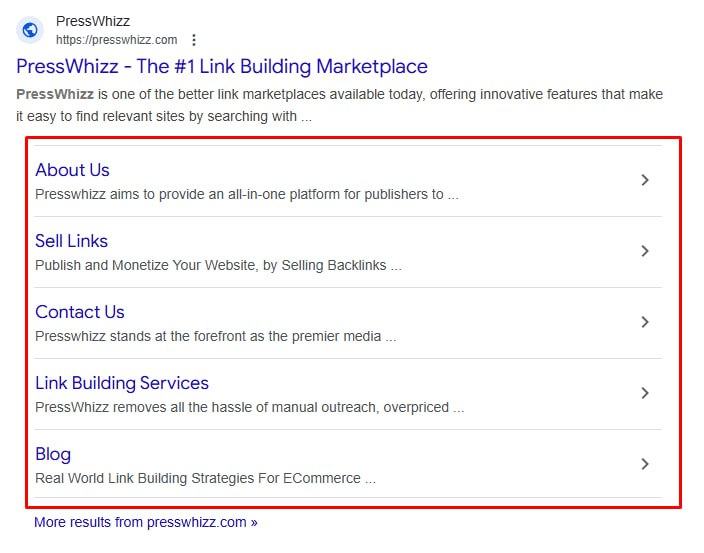Viewport: 704px width, 553px height.
Task: Visit the Contact Us sitelink
Action: click(x=80, y=312)
